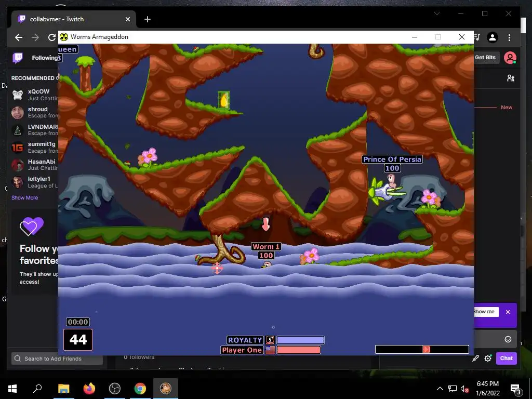Switch to Chrome in taskbar

pyautogui.click(x=140, y=389)
